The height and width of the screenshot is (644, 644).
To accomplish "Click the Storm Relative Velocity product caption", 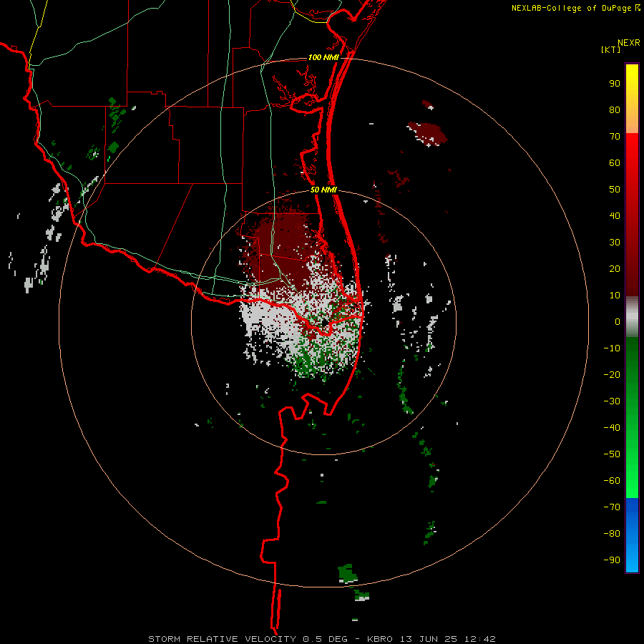I will (321, 639).
